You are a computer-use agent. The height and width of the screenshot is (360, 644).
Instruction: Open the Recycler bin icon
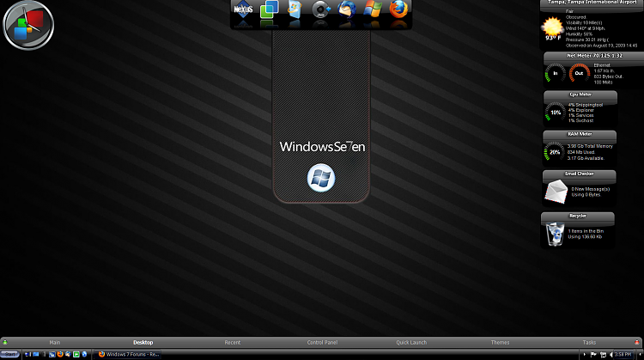coord(556,234)
